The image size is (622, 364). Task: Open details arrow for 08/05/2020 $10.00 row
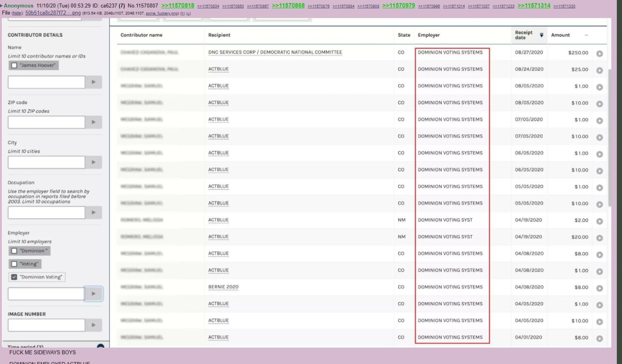599,104
